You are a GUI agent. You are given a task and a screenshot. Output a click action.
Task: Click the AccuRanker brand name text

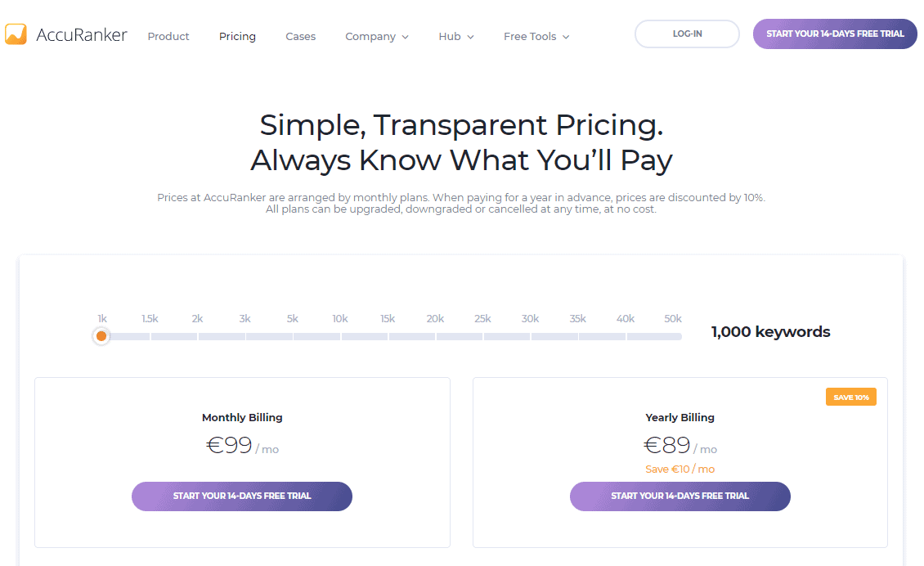(x=81, y=35)
